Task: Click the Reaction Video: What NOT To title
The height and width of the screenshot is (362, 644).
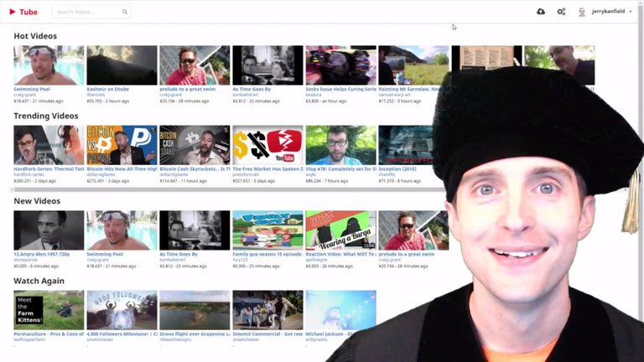Action: click(x=341, y=255)
